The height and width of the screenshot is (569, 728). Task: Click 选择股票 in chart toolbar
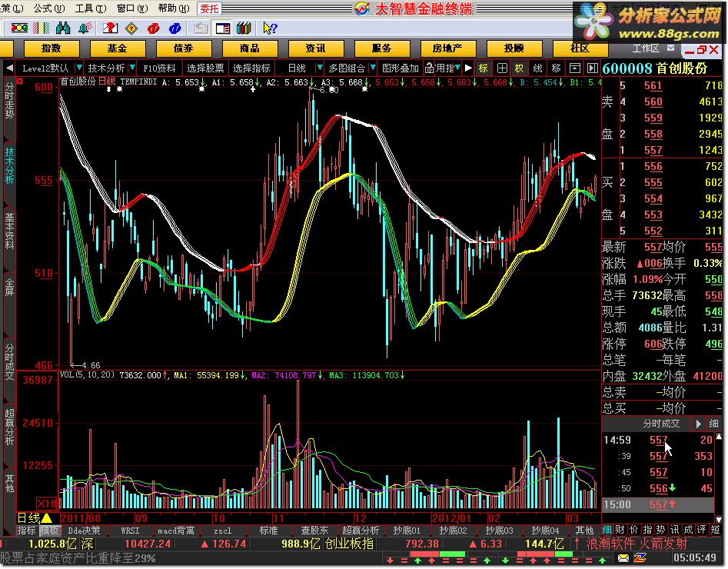tap(205, 68)
